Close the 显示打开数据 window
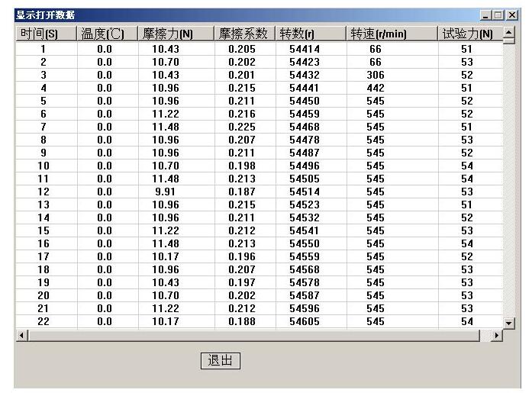Viewport: 532px width, 393px height. tap(512, 15)
